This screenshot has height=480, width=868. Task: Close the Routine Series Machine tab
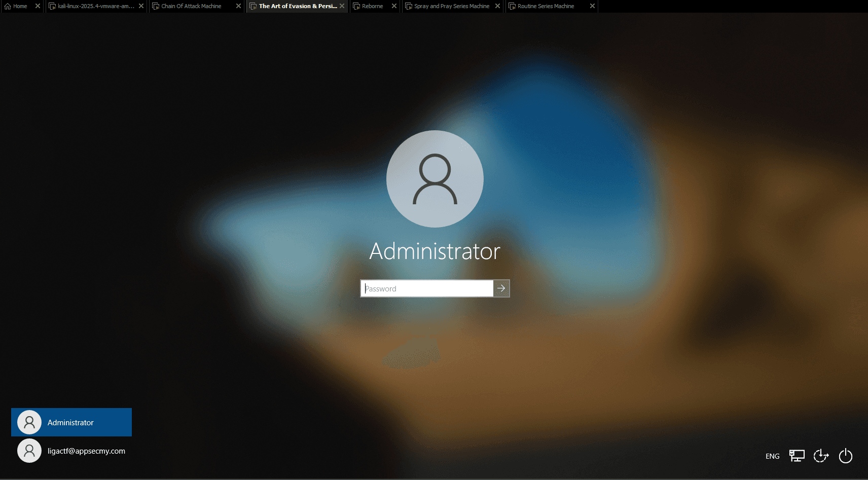592,6
